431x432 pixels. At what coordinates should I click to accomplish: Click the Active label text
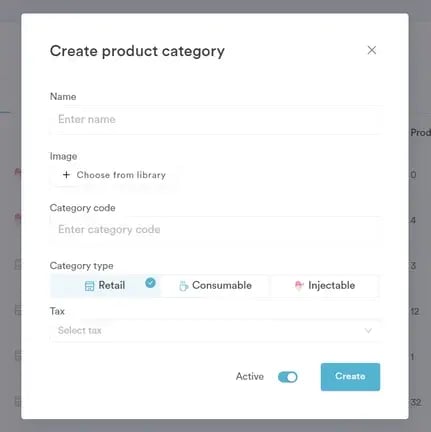(x=250, y=376)
